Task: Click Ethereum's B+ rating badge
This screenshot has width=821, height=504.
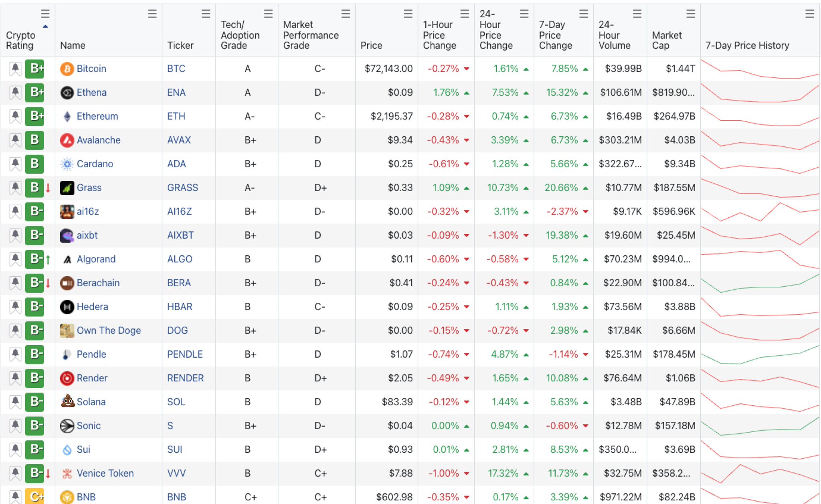Action: [x=35, y=116]
